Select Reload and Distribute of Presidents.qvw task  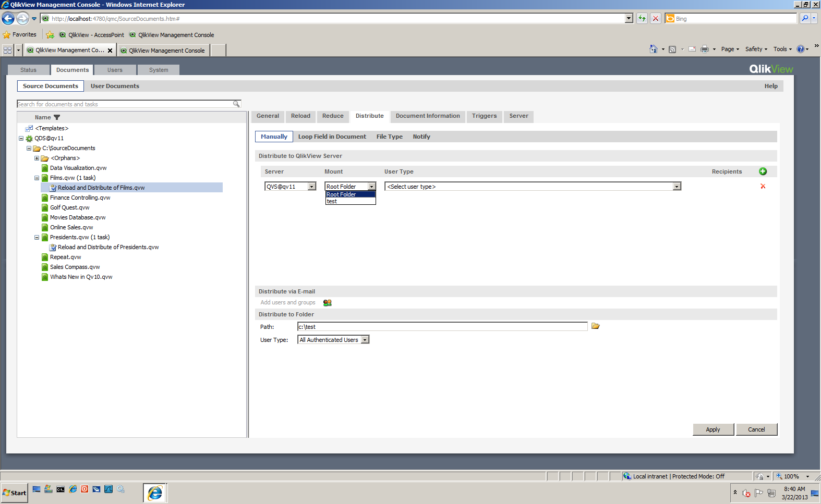click(108, 247)
